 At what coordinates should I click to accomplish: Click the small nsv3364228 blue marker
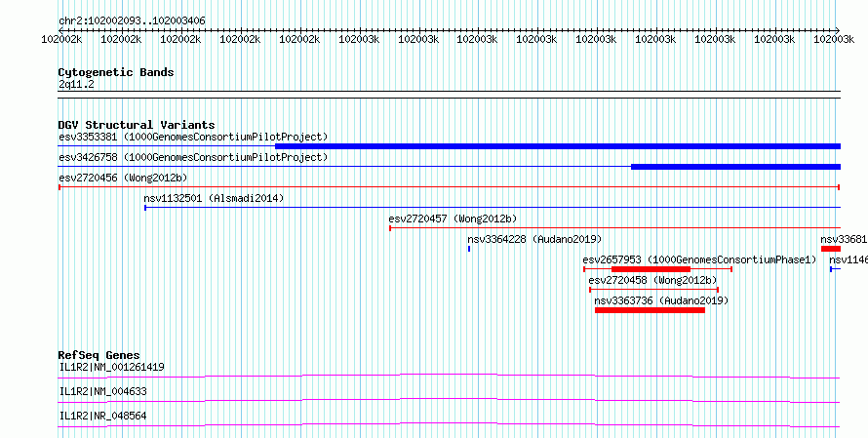point(469,249)
